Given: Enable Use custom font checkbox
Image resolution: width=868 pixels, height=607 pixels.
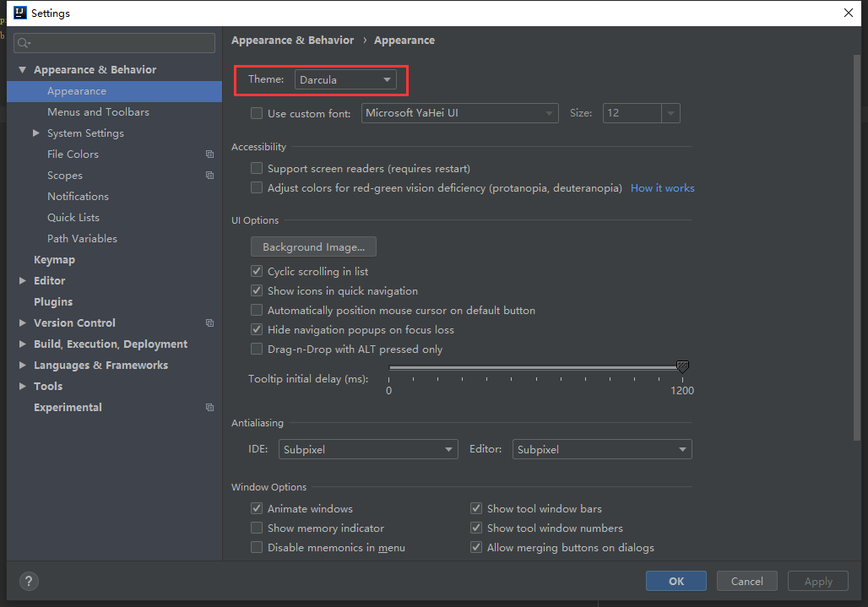Looking at the screenshot, I should click(x=257, y=113).
